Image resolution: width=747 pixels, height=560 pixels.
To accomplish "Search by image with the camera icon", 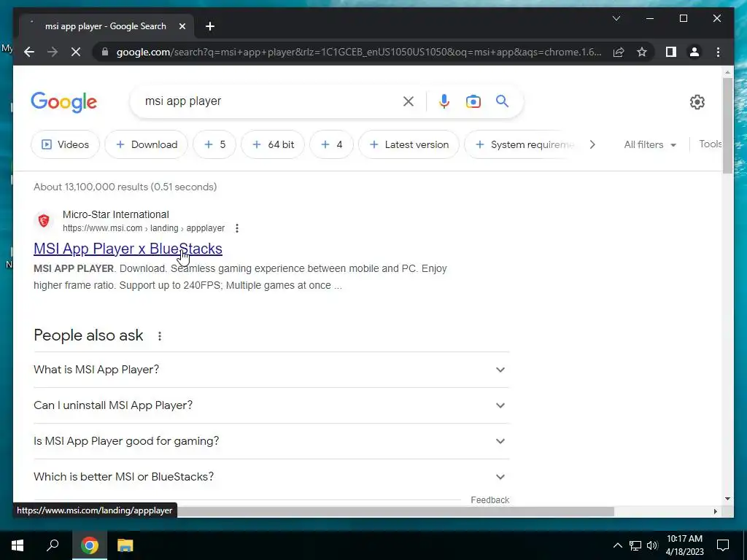I will click(x=473, y=101).
